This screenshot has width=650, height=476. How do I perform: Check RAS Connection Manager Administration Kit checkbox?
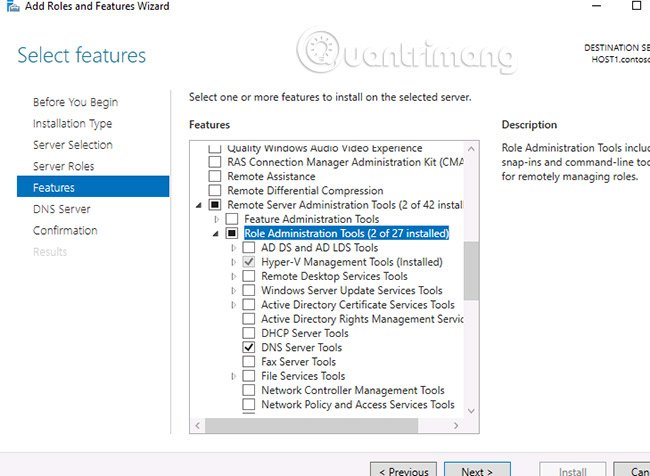point(214,162)
